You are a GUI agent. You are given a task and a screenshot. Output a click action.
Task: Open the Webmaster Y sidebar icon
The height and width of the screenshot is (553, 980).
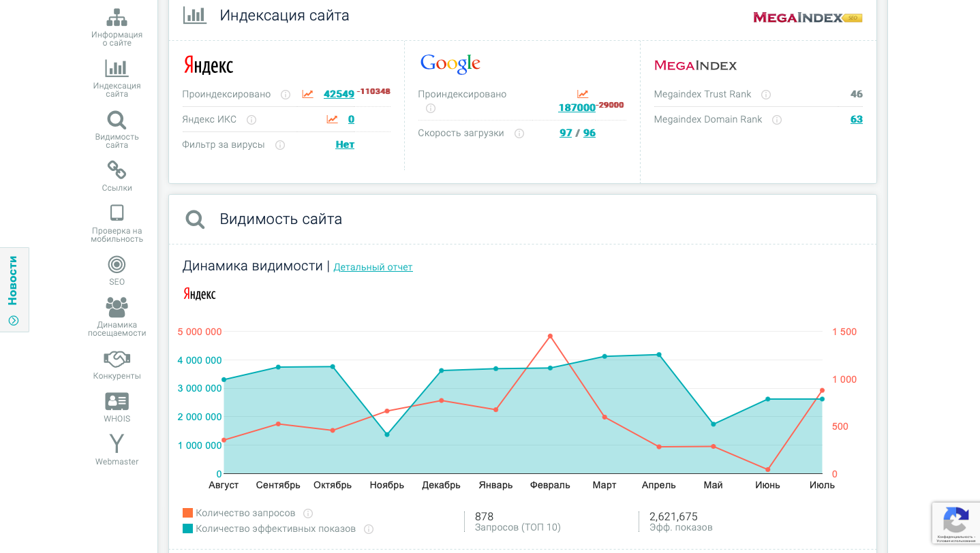pyautogui.click(x=117, y=444)
